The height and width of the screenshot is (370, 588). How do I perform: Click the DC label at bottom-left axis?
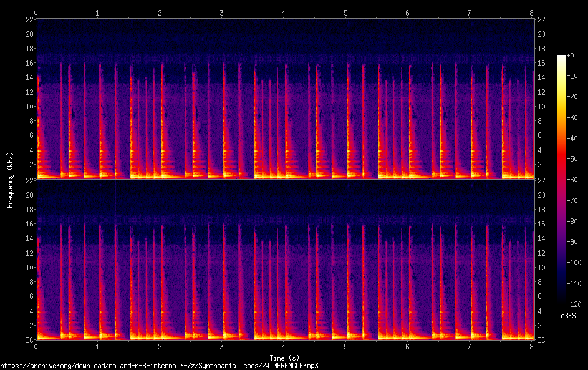click(29, 340)
